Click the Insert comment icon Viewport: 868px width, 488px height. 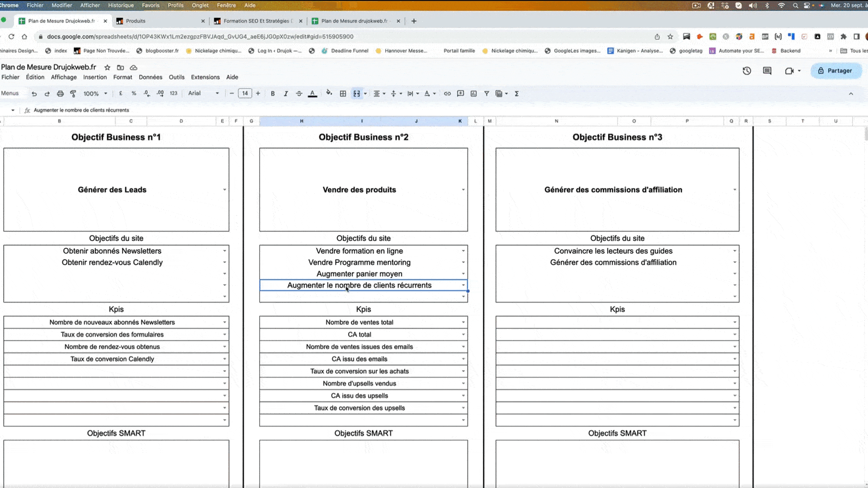[x=460, y=94]
